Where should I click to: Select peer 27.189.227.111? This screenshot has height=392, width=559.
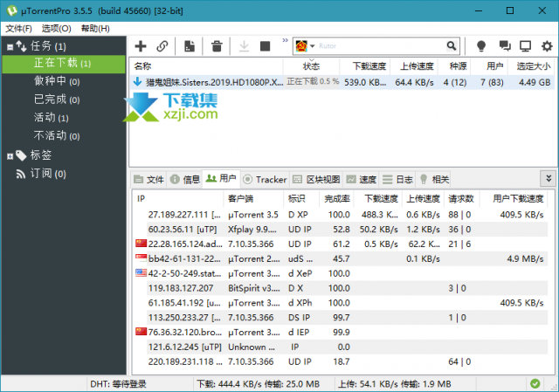click(341, 215)
